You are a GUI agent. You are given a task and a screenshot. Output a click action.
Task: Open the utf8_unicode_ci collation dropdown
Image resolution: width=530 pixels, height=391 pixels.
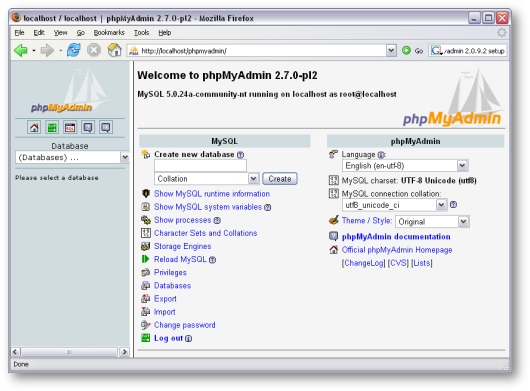tap(441, 205)
